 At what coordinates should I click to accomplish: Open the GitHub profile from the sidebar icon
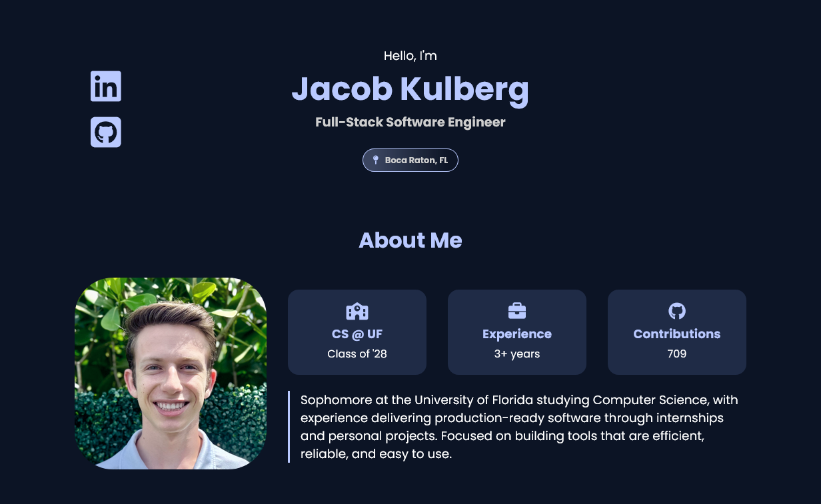[x=106, y=132]
